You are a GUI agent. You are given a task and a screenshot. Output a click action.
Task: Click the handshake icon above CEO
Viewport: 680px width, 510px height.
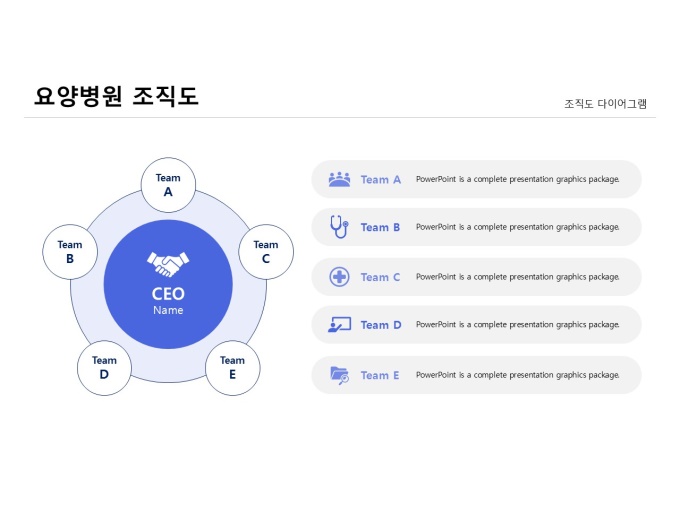tap(168, 263)
